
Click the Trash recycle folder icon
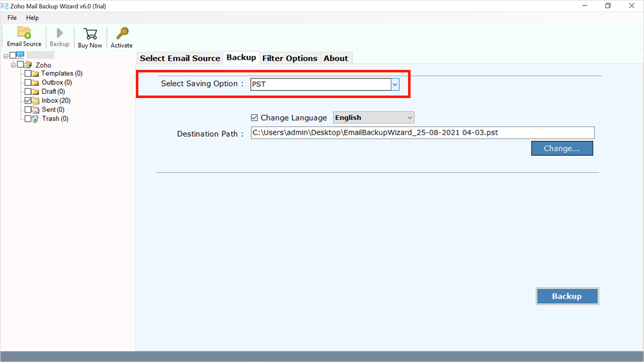click(x=36, y=119)
